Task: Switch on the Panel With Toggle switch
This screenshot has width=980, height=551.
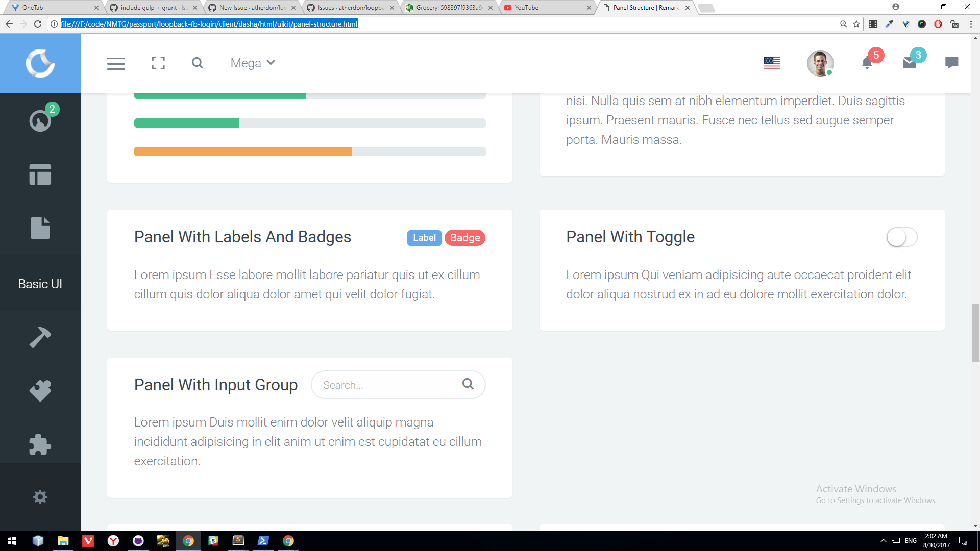Action: coord(902,237)
